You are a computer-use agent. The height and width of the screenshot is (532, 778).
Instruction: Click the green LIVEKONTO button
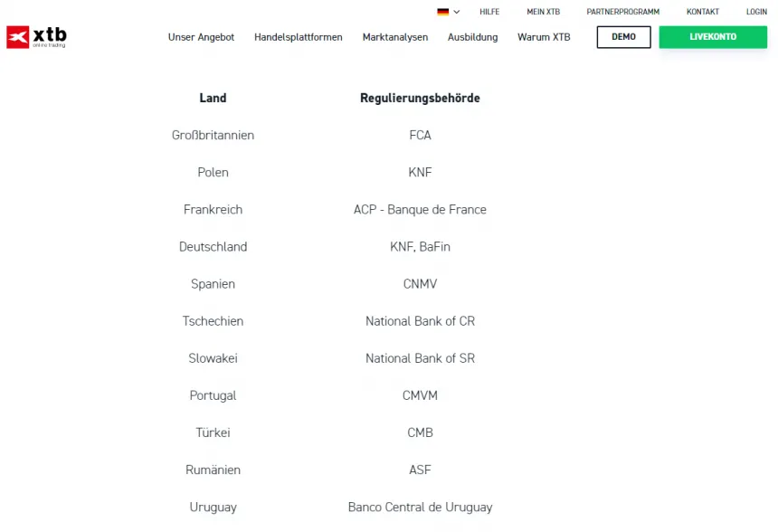713,37
